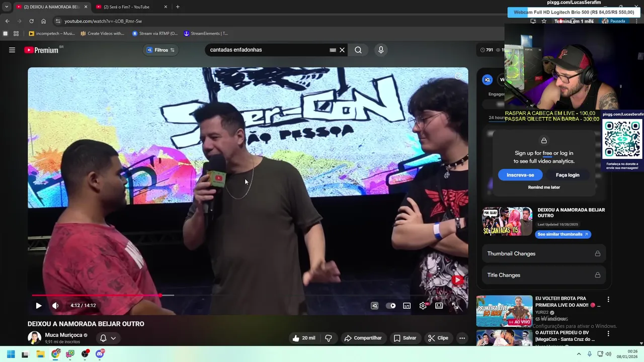Screen dimensions: 644x362
Task: Open the tab search dropdown arrow
Action: click(x=6, y=7)
